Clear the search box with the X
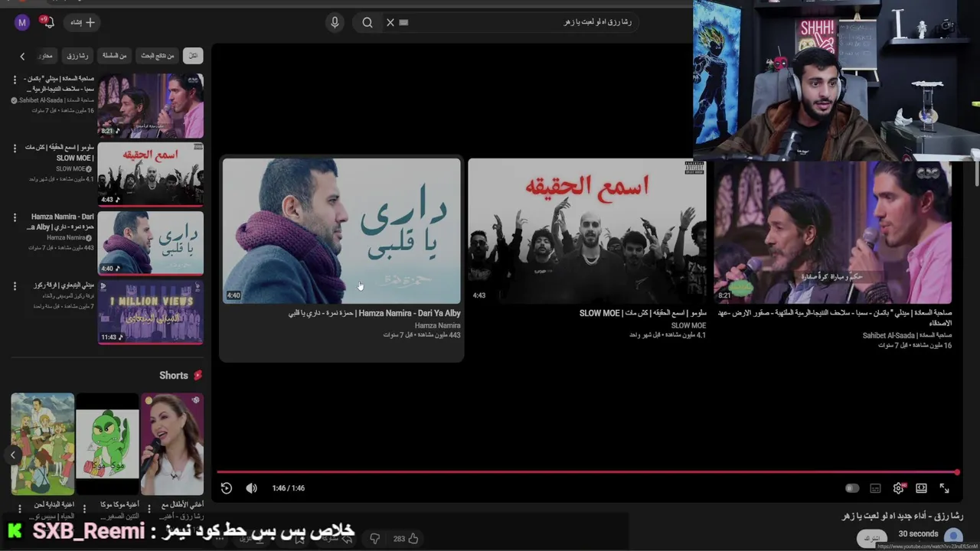The width and height of the screenshot is (980, 551). point(390,22)
